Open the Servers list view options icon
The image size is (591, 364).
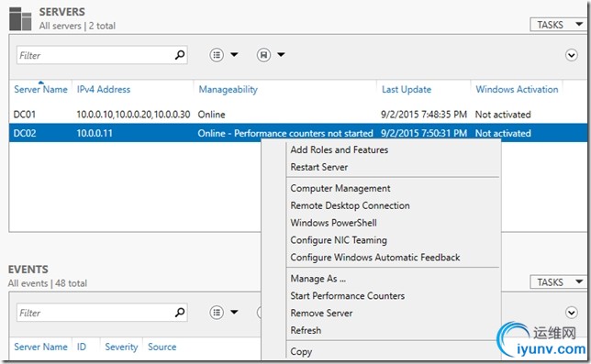[x=217, y=55]
